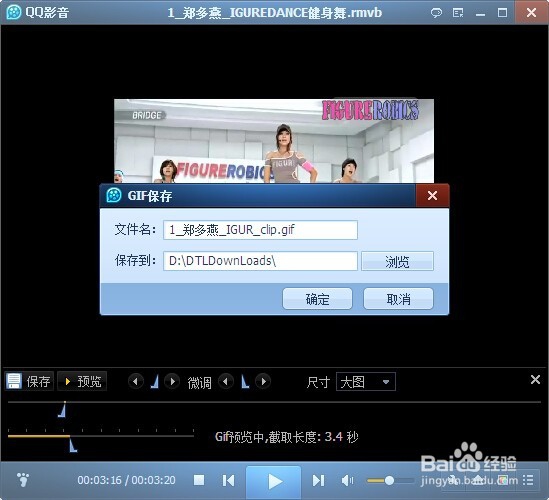The image size is (549, 500).
Task: Click the window title filename text
Action: click(274, 13)
